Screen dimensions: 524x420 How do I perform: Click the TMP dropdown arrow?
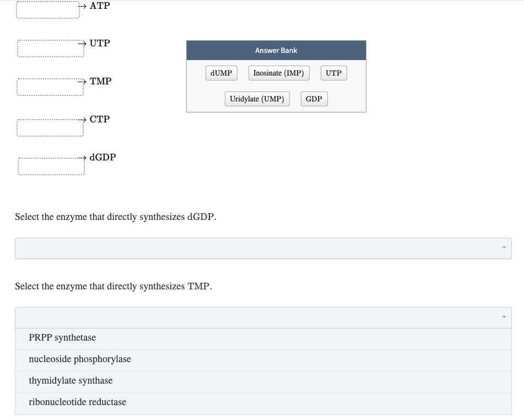503,317
